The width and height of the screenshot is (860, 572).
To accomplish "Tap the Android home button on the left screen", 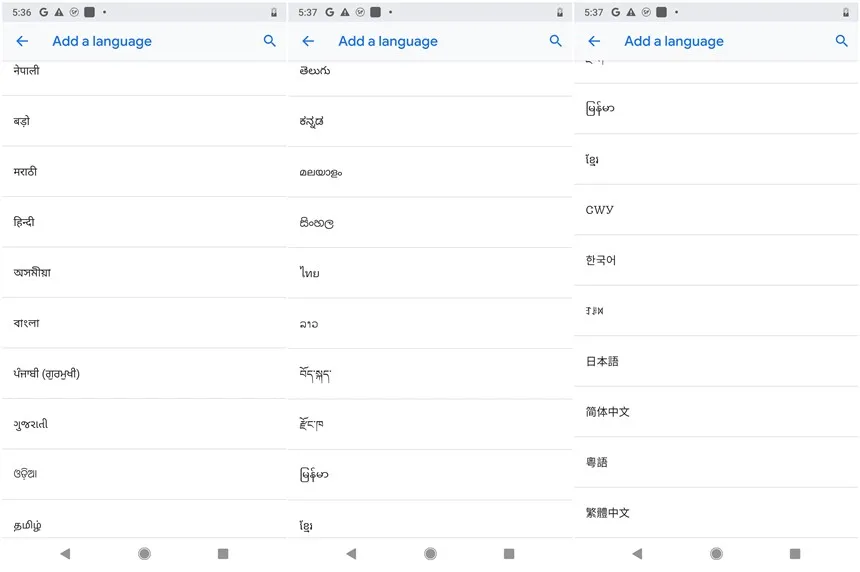I will pyautogui.click(x=144, y=554).
